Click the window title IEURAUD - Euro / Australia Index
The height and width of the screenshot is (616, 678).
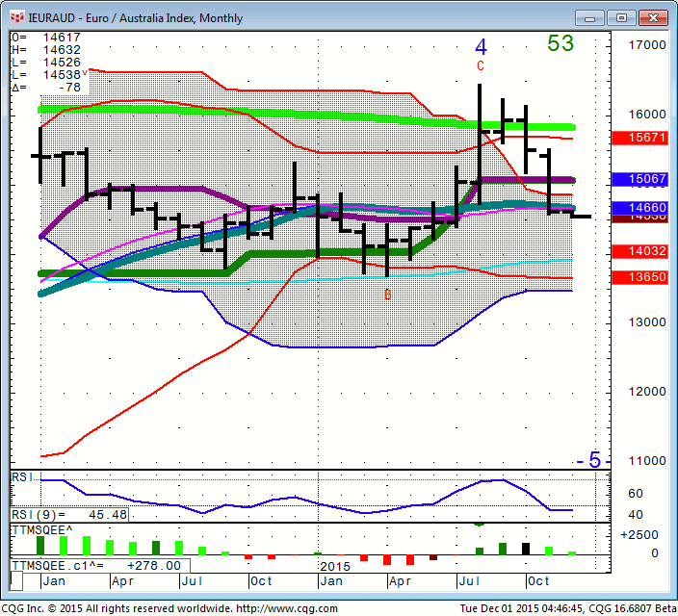[136, 18]
